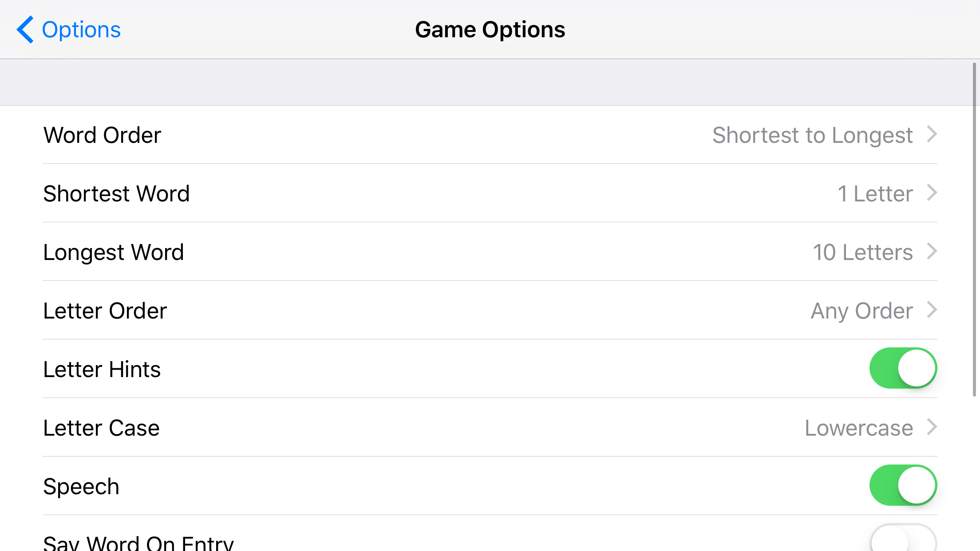
Task: Tap the Lowercase value text
Action: tap(858, 428)
